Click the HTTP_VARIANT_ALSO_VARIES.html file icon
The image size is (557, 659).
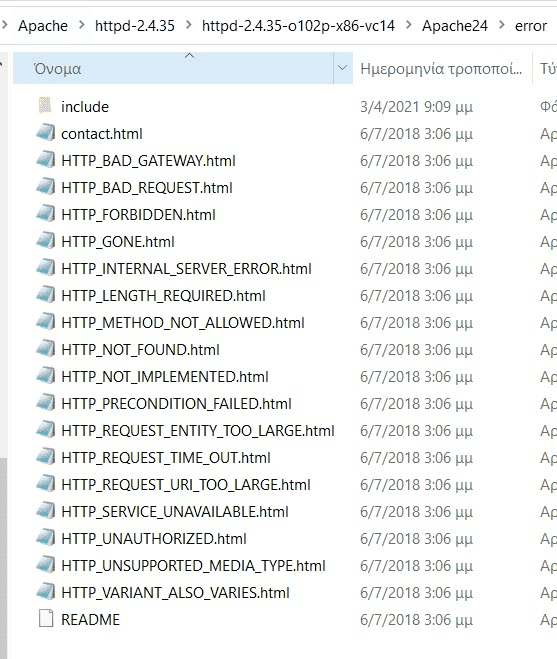45,592
